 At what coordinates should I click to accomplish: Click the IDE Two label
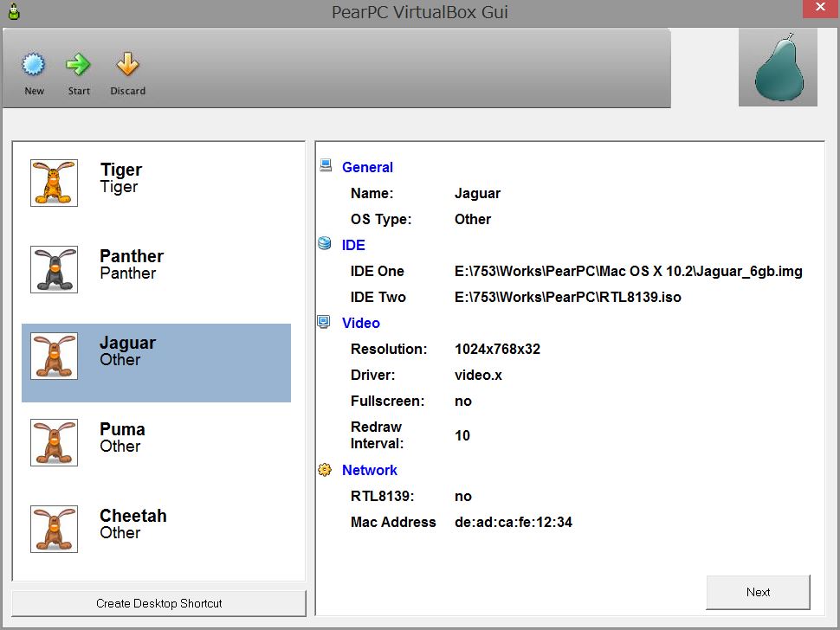coord(378,297)
